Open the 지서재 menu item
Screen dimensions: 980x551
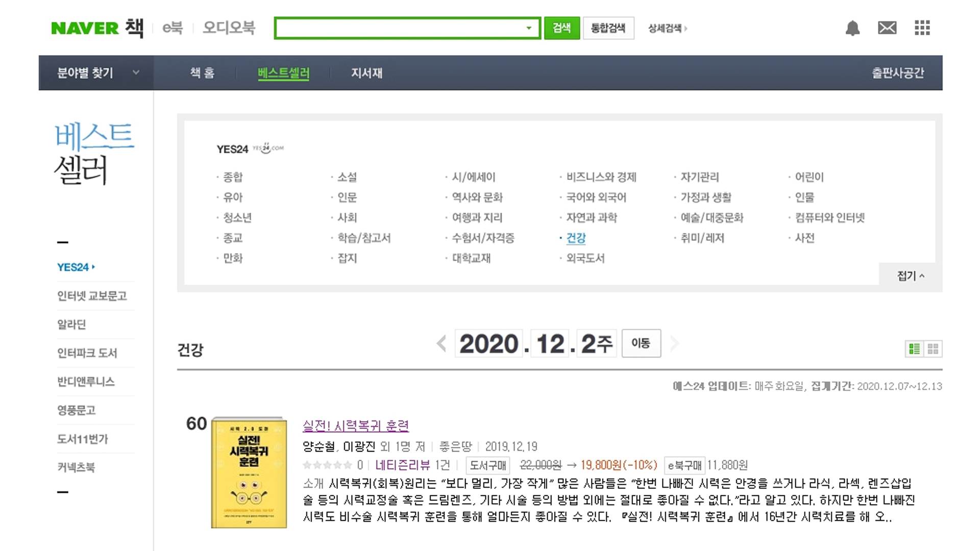tap(366, 73)
